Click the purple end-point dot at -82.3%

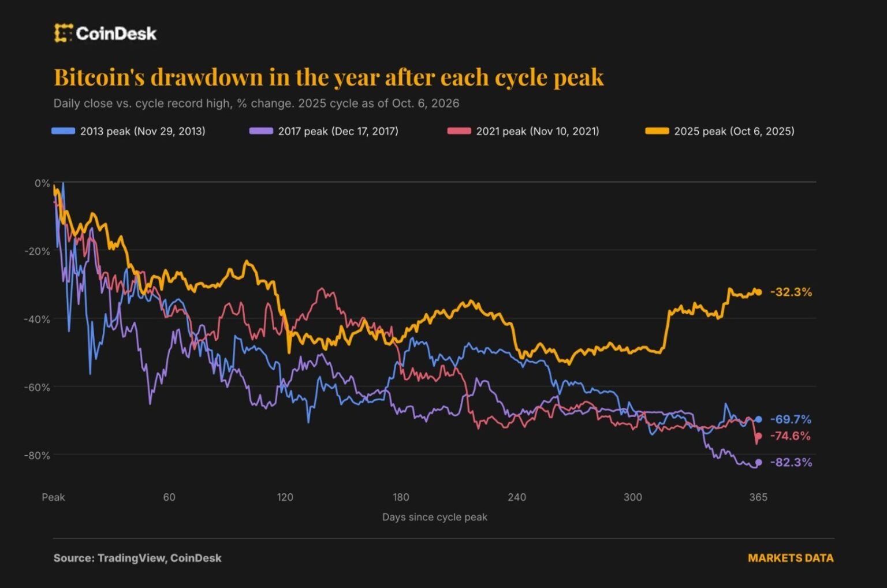(x=759, y=463)
